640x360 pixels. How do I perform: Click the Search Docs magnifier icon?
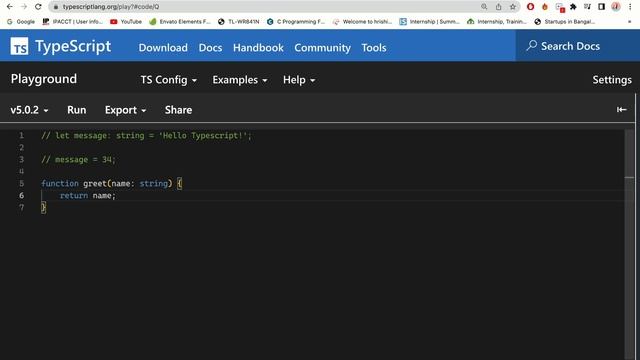pyautogui.click(x=531, y=46)
